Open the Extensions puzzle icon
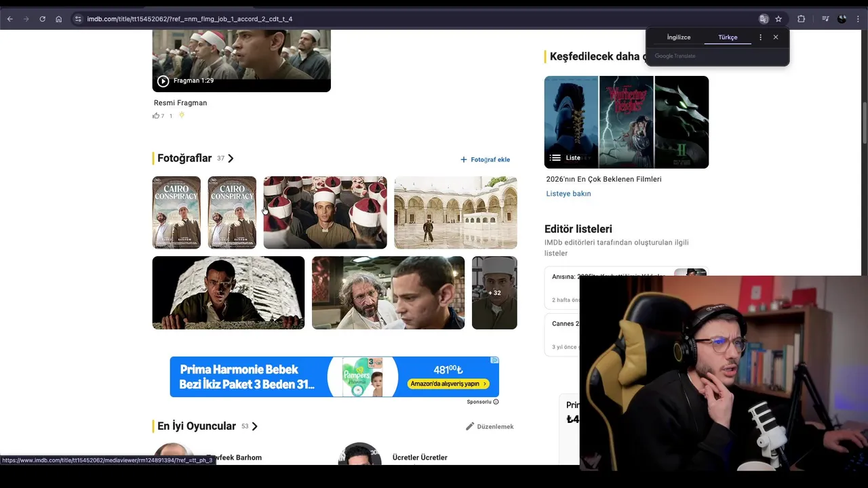Screen dimensions: 868x488 click(x=801, y=19)
